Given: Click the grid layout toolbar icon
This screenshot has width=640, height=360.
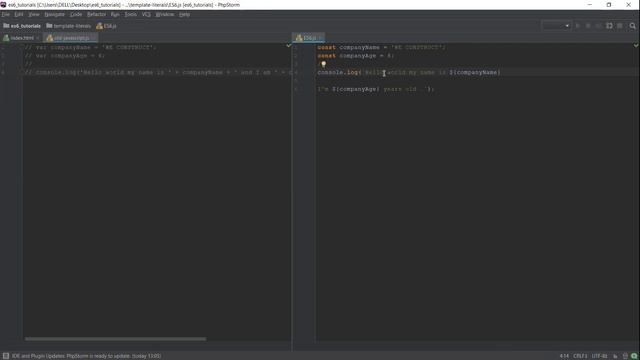Looking at the screenshot, I should pyautogui.click(x=620, y=26).
